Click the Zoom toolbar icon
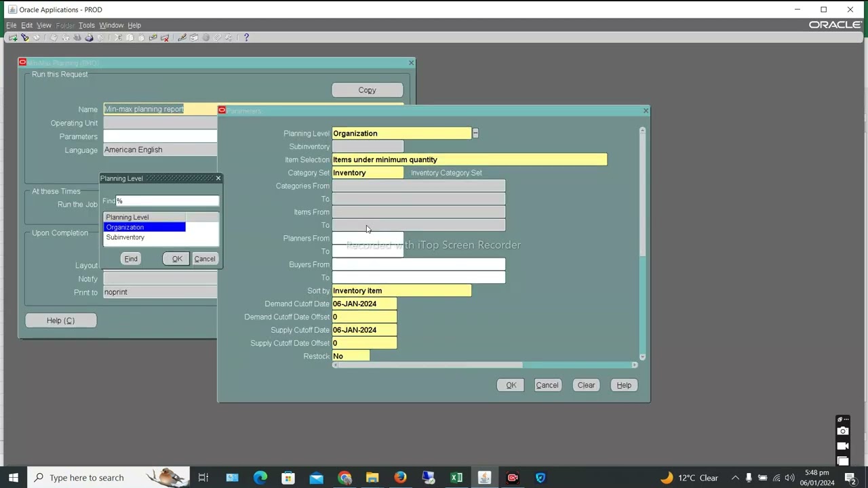This screenshot has height=488, width=868. pos(194,38)
